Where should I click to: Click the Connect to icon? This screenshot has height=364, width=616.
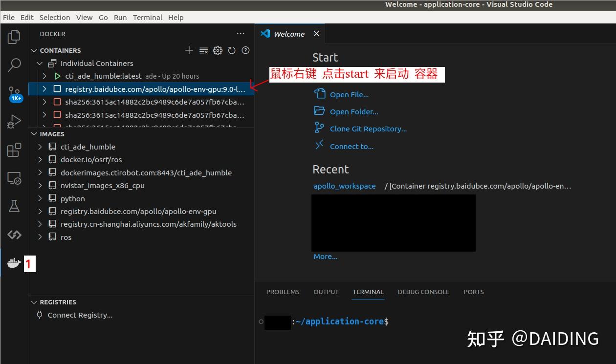(319, 145)
